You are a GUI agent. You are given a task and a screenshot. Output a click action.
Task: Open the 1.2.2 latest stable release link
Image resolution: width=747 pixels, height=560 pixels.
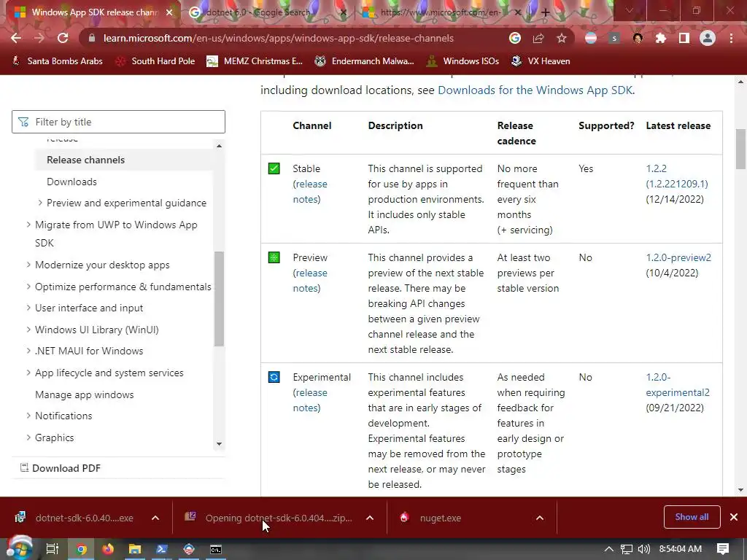pos(676,176)
